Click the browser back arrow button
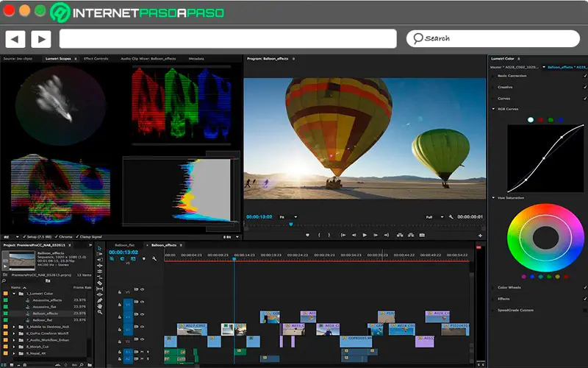The height and width of the screenshot is (368, 588). coord(16,39)
